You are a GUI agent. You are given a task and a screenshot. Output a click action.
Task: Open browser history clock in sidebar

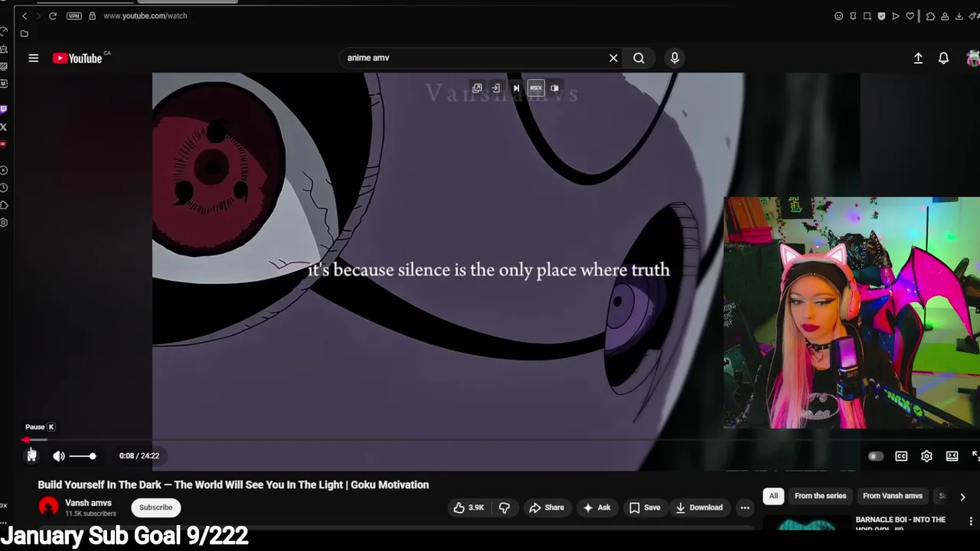[4, 188]
